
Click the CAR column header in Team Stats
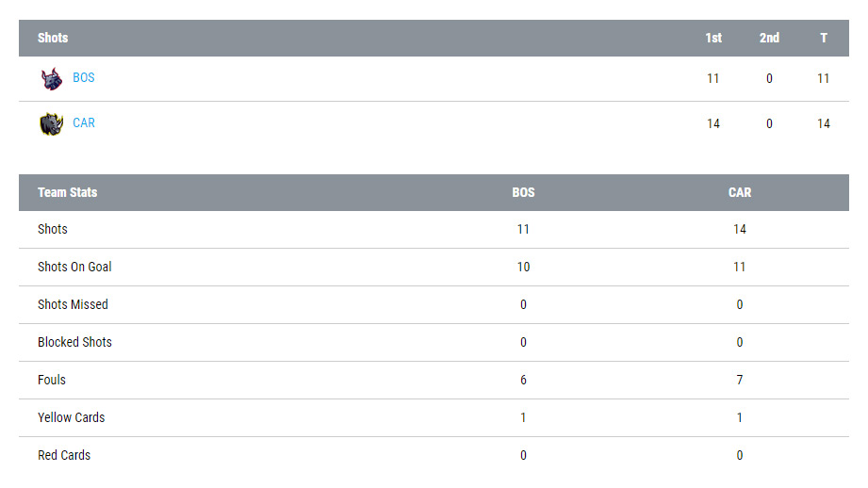[740, 192]
